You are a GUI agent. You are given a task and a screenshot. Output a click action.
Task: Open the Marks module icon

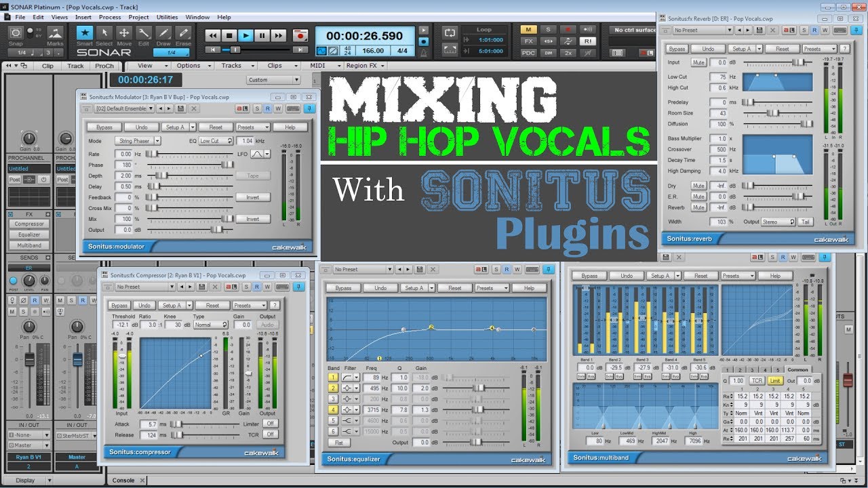[55, 33]
